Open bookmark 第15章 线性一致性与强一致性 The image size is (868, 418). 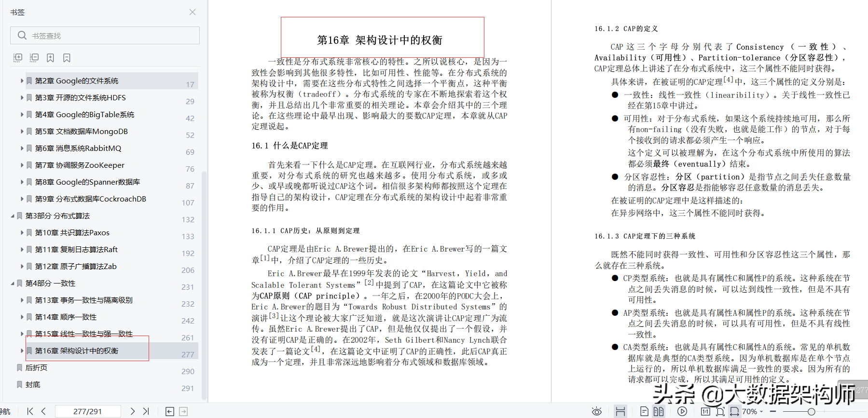[84, 334]
